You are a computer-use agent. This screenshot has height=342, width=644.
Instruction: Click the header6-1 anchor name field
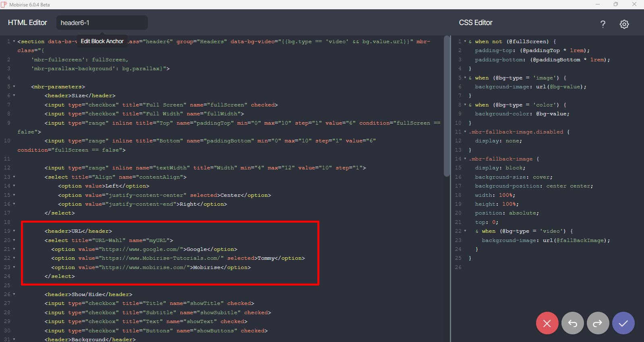pos(101,23)
